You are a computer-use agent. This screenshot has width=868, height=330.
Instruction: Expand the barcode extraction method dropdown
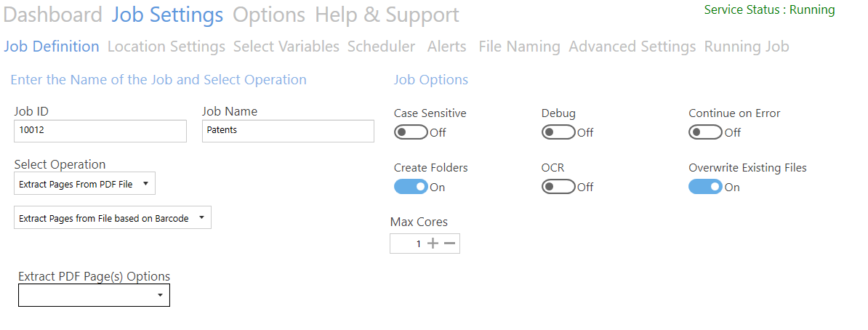(113, 218)
